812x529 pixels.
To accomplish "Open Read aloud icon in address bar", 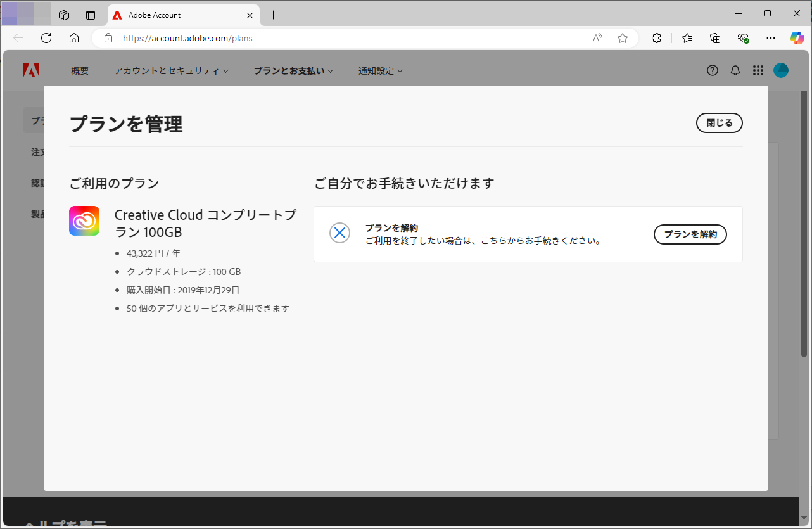I will coord(597,38).
